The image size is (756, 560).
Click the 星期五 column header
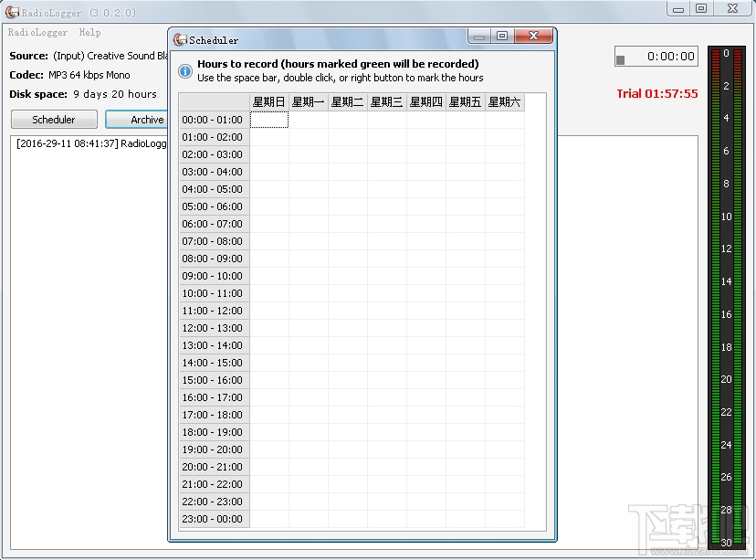pos(465,101)
